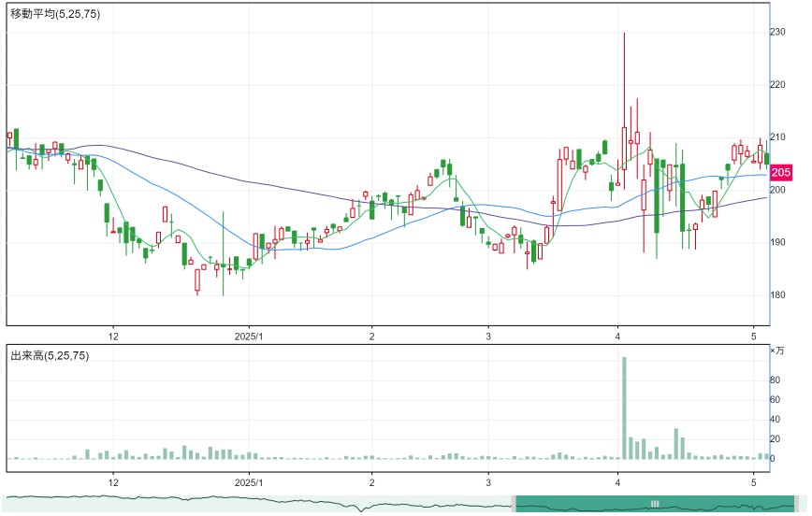812x516 pixels.
Task: Click the 出来高(5,25,75) volume label
Action: point(50,355)
